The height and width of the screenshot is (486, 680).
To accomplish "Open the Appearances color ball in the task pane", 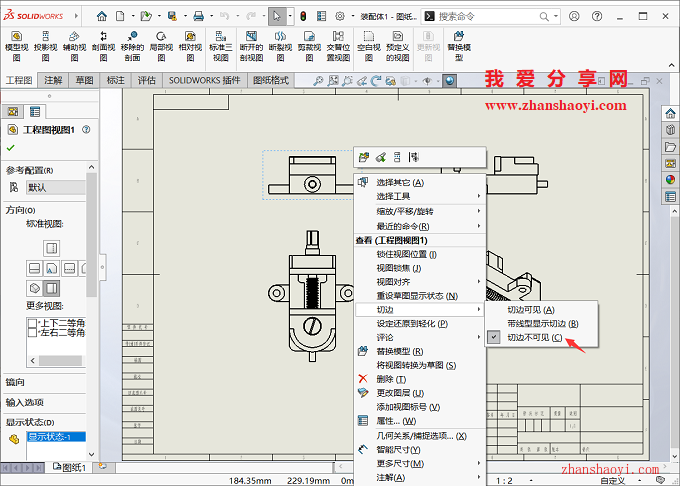I will pos(670,179).
